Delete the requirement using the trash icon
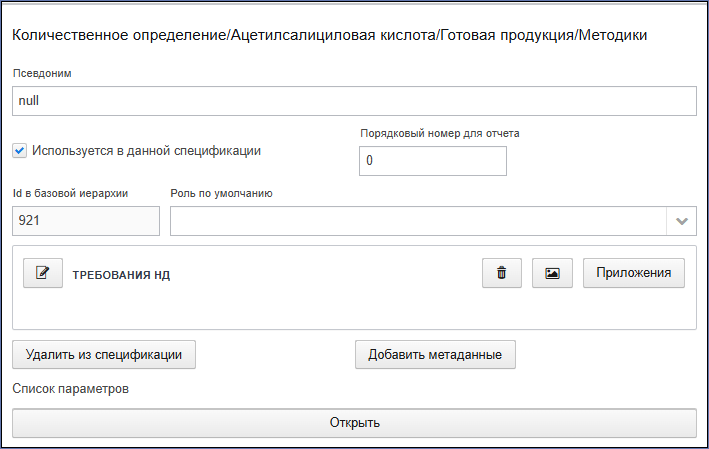The image size is (709, 449). [502, 273]
